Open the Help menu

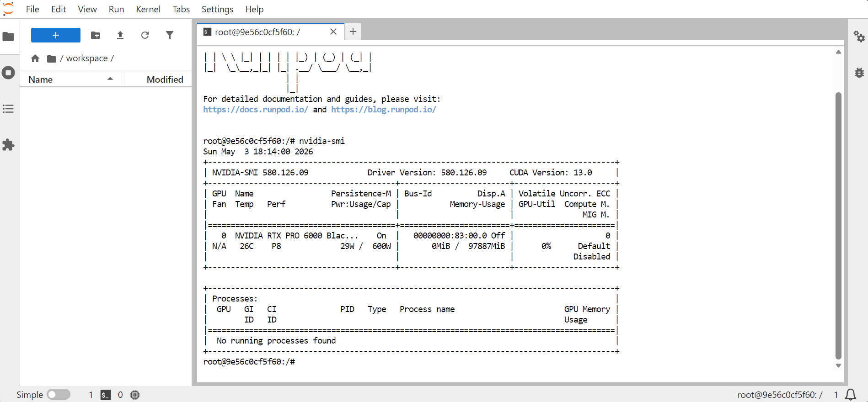point(254,9)
